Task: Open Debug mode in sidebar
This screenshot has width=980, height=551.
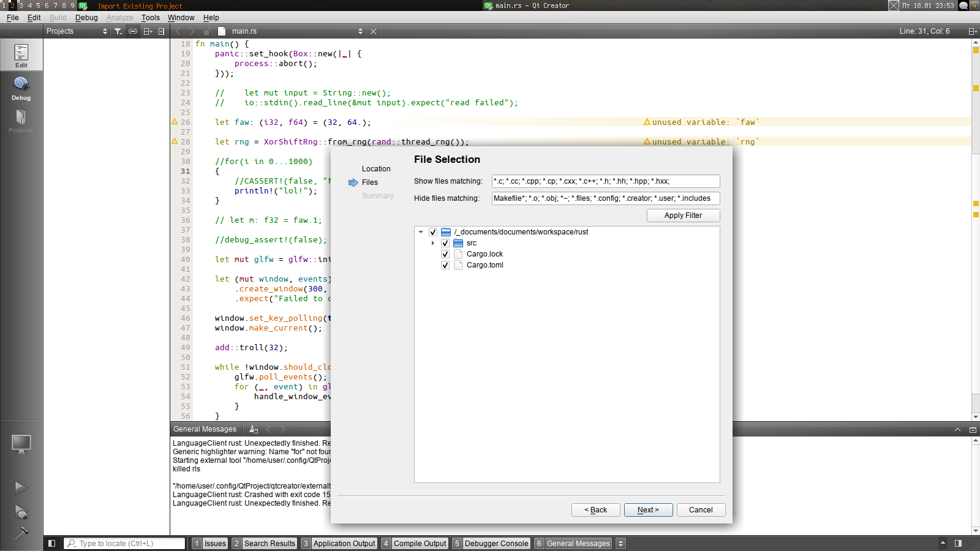Action: click(21, 88)
